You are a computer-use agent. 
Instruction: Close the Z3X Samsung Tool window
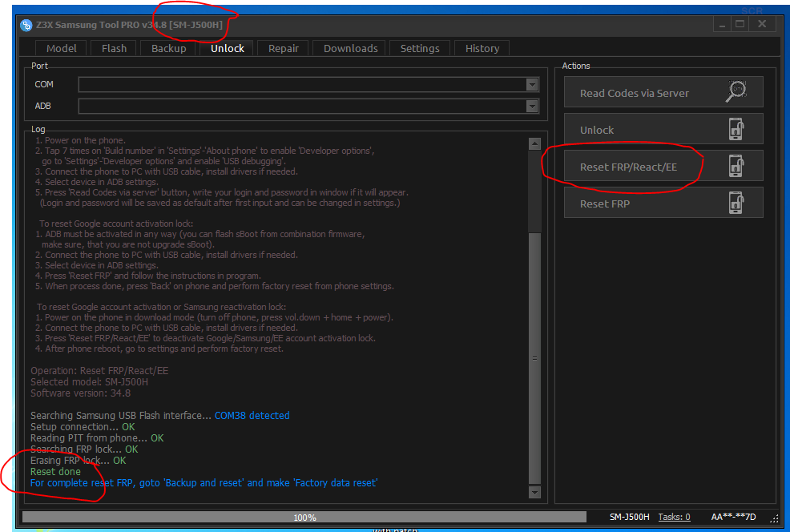(762, 24)
